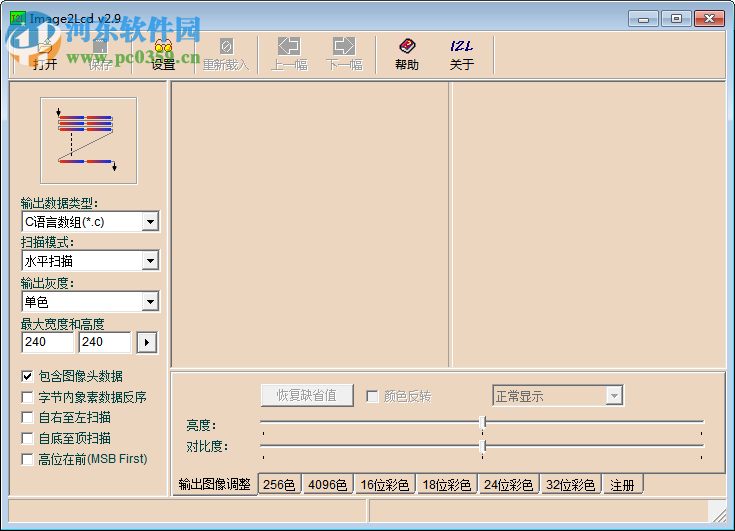This screenshot has height=531, width=735.
Task: Expand the 扫描模式 dropdown arrow
Action: (x=150, y=261)
